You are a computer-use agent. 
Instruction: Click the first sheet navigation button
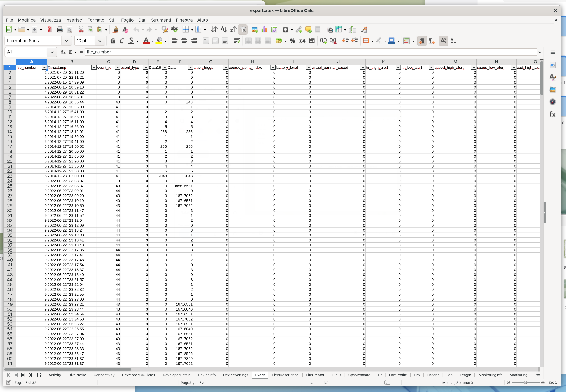coord(9,375)
